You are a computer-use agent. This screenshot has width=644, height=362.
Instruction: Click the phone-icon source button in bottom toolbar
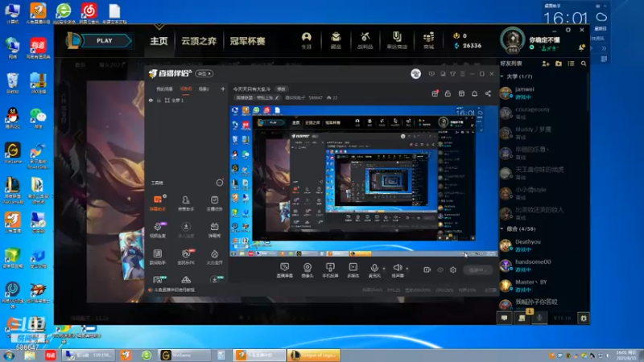coord(330,270)
